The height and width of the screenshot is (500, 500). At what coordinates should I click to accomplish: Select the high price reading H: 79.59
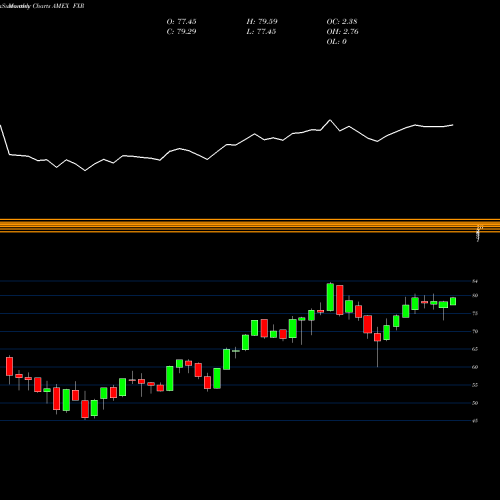(262, 22)
